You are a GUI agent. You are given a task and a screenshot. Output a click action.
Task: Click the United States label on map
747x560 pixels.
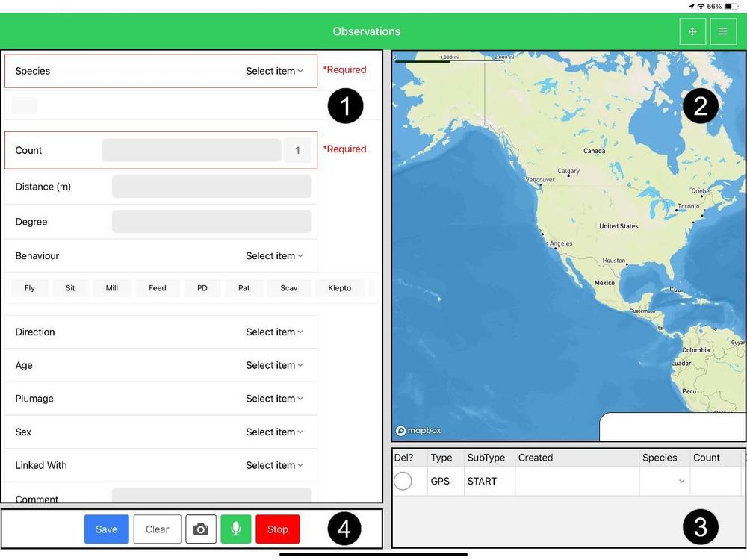click(619, 226)
